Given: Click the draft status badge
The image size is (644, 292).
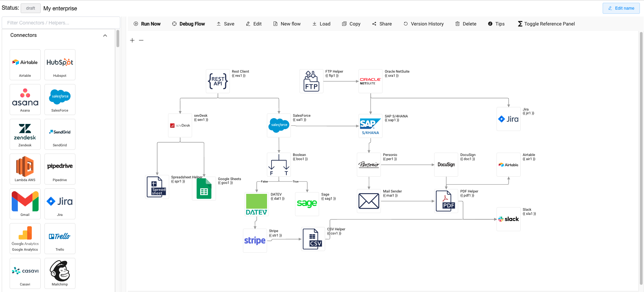Looking at the screenshot, I should (31, 8).
